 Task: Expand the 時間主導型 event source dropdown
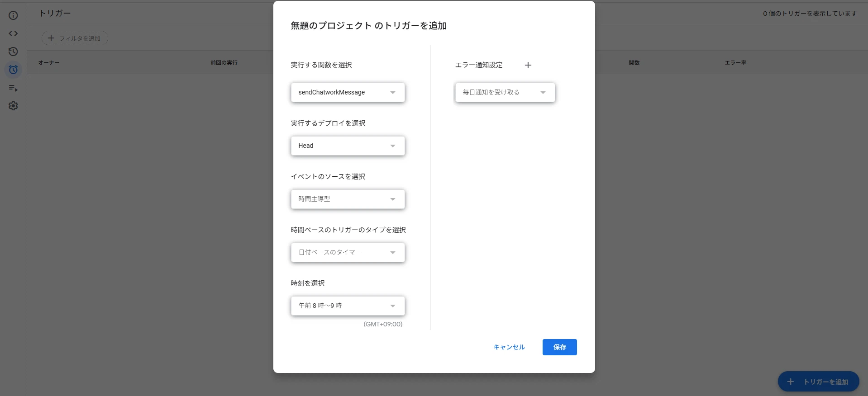(348, 199)
